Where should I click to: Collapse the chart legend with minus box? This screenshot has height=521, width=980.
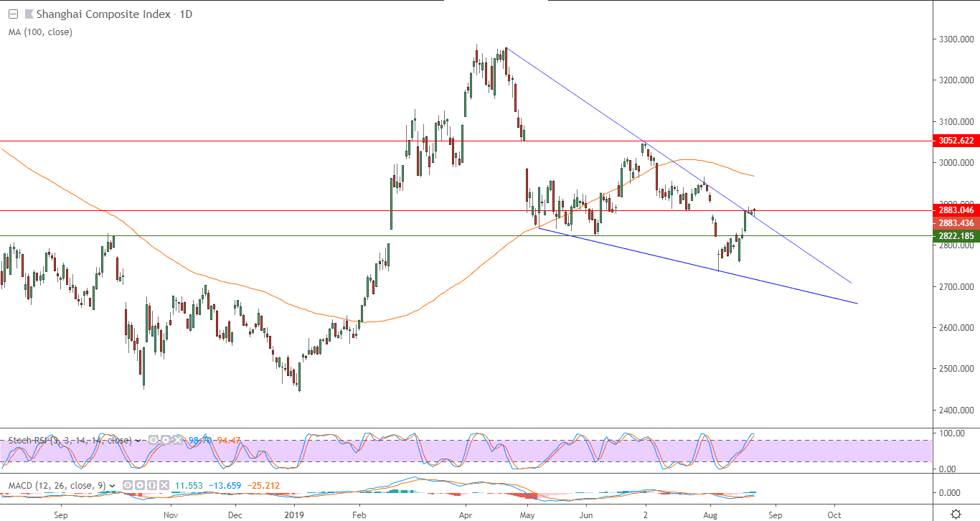[11, 14]
